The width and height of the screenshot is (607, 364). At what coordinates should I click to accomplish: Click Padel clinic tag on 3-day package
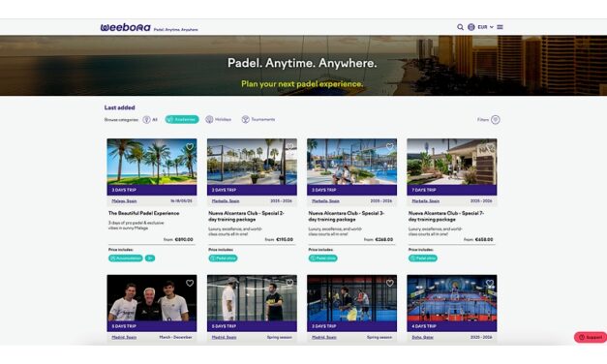pos(322,258)
